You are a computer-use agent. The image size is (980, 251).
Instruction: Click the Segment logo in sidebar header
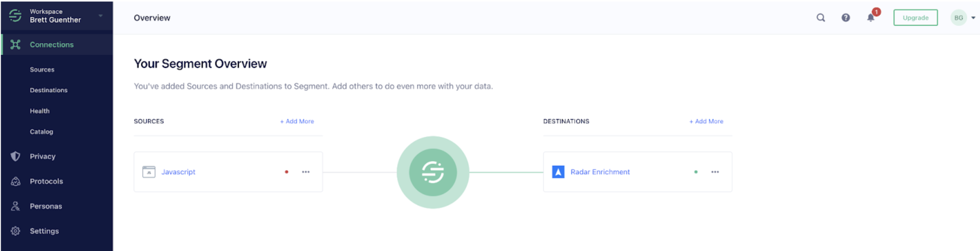coord(15,16)
